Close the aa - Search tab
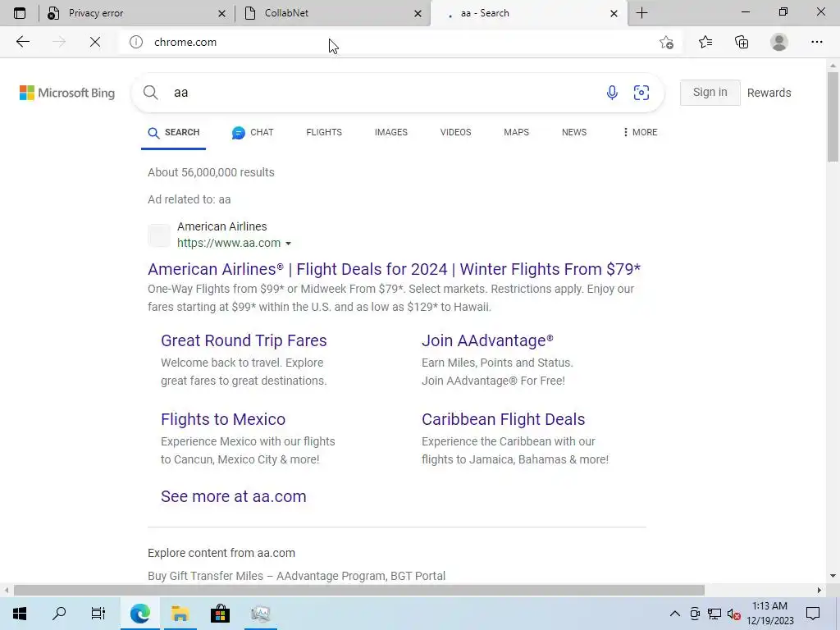Image resolution: width=840 pixels, height=630 pixels. click(614, 13)
